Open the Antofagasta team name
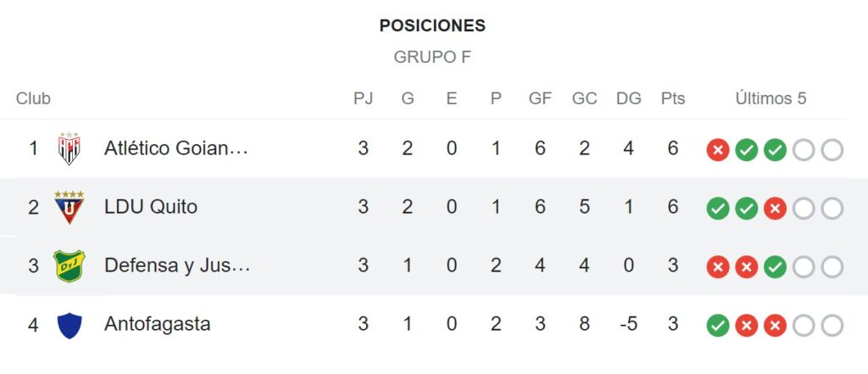This screenshot has width=868, height=374. click(x=157, y=324)
